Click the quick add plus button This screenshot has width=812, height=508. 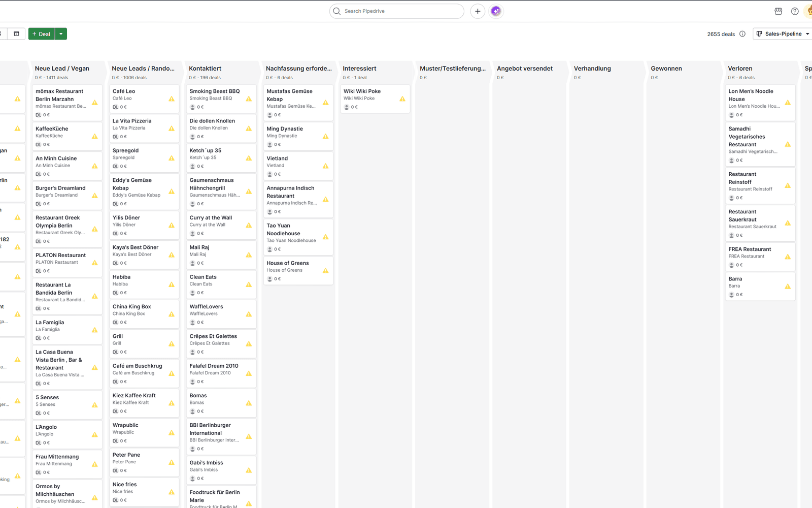coord(478,11)
